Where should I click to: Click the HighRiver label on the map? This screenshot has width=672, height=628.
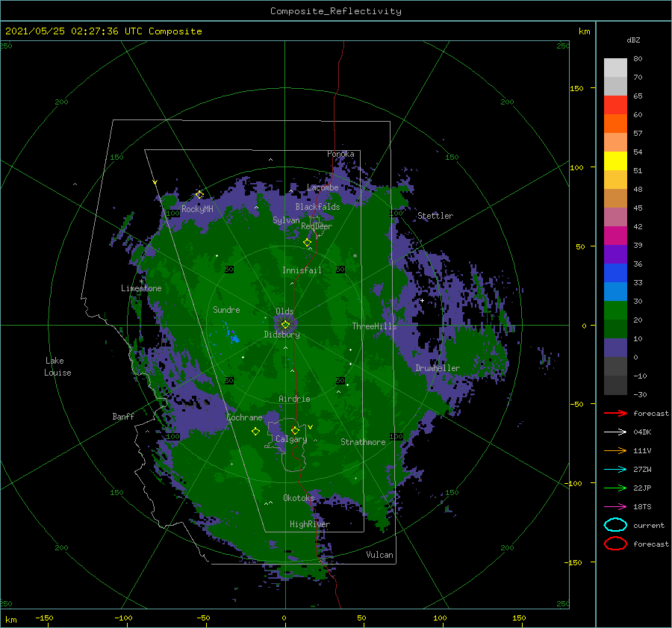click(310, 524)
